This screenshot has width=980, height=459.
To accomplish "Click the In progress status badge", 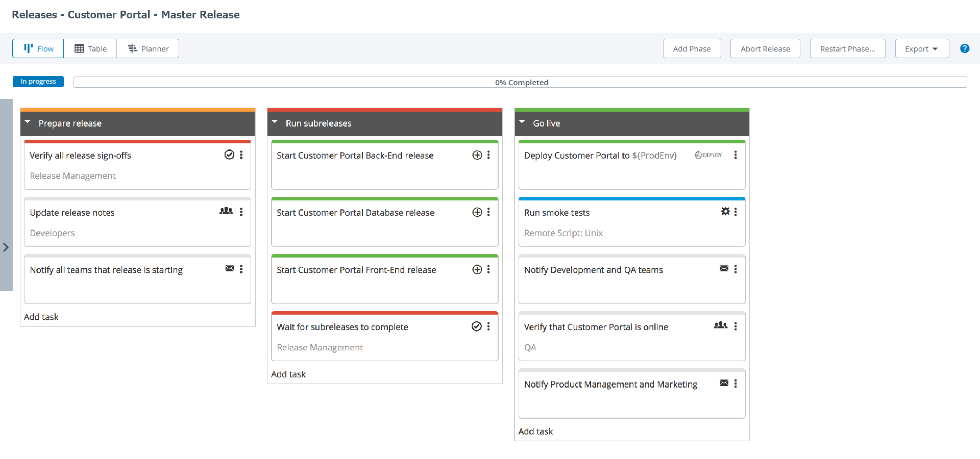I will tap(38, 82).
